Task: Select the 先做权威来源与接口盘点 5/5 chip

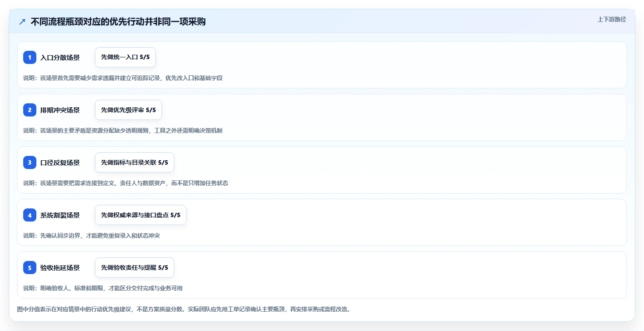Action: 141,215
